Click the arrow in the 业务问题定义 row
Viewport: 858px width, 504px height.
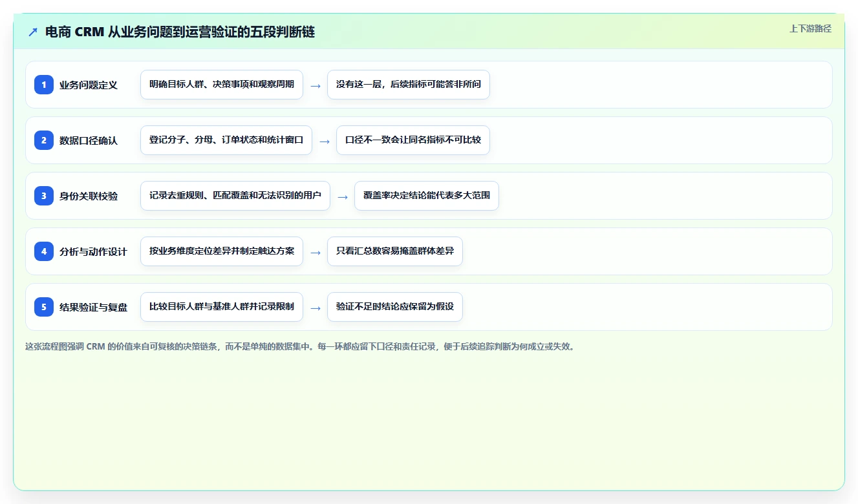[316, 85]
